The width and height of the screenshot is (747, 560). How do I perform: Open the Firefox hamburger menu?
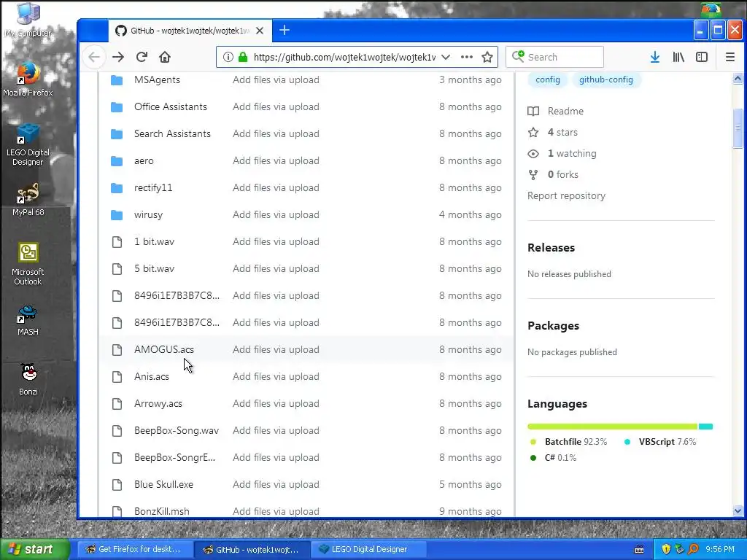[x=729, y=57]
